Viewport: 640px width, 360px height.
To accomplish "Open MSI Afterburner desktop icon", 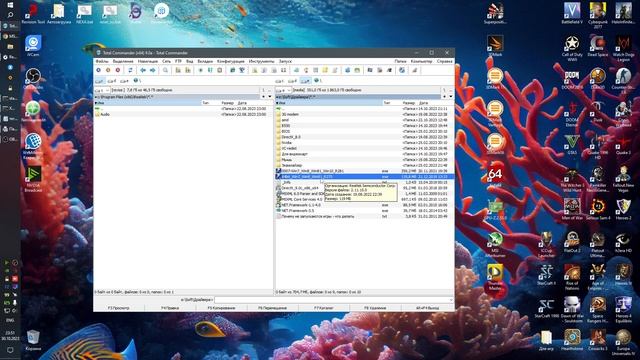I will point(495,244).
